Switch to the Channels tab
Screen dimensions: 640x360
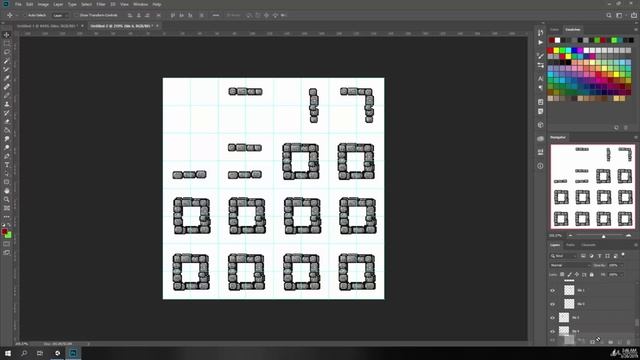(588, 245)
